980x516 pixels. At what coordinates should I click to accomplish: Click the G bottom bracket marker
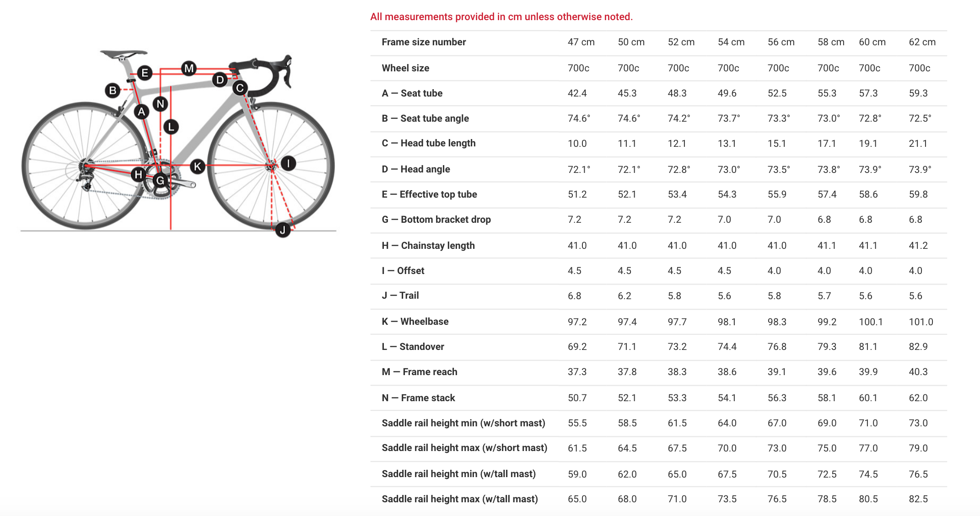click(160, 180)
